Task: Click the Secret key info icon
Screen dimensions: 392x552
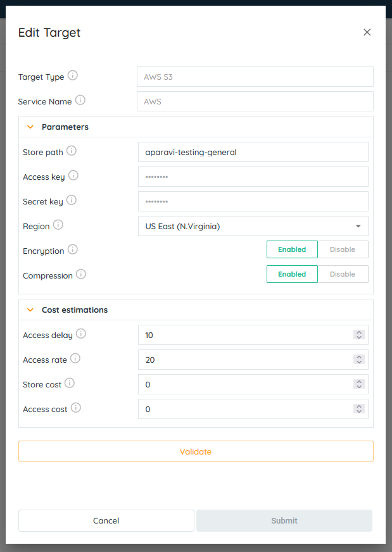Action: coord(72,201)
